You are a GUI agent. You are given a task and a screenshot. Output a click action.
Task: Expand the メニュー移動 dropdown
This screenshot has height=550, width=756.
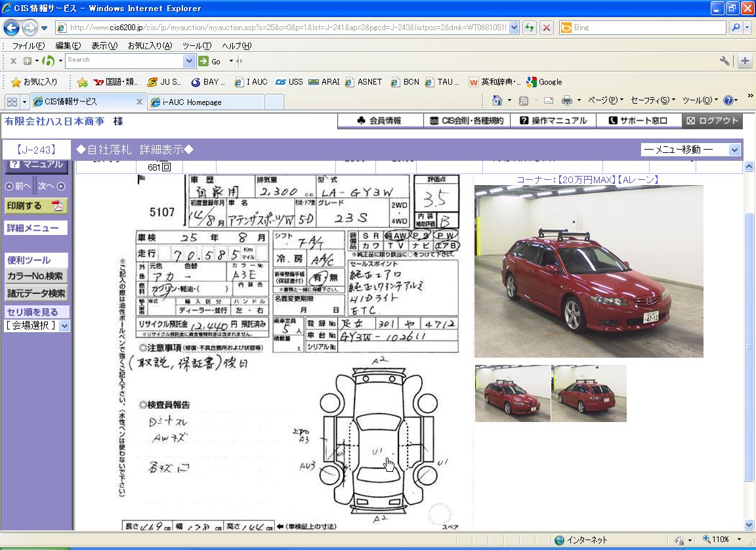pyautogui.click(x=734, y=150)
